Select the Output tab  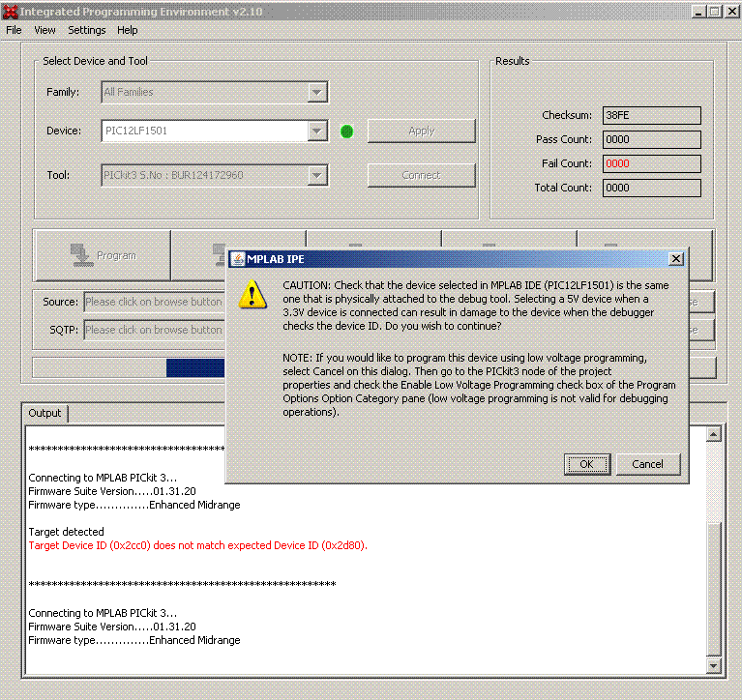point(45,413)
